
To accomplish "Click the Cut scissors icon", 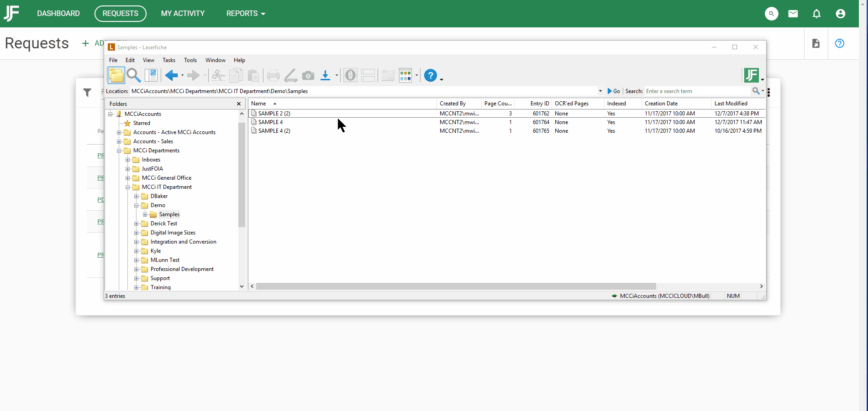I will click(219, 75).
